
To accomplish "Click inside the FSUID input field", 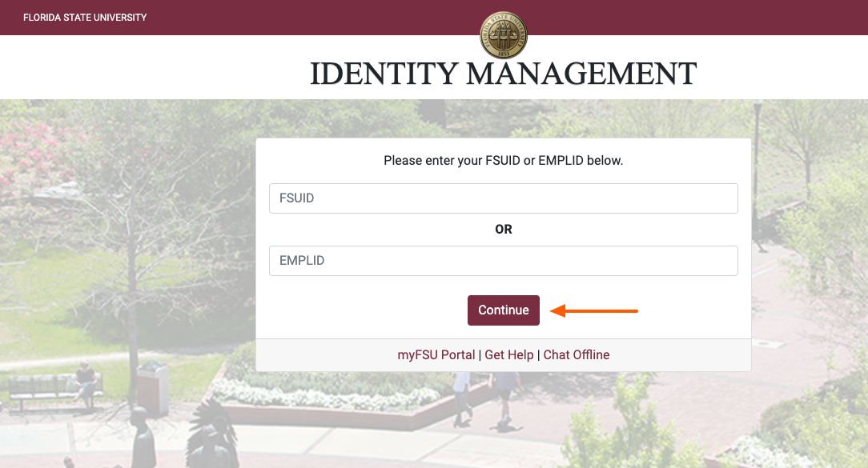I will 503,198.
